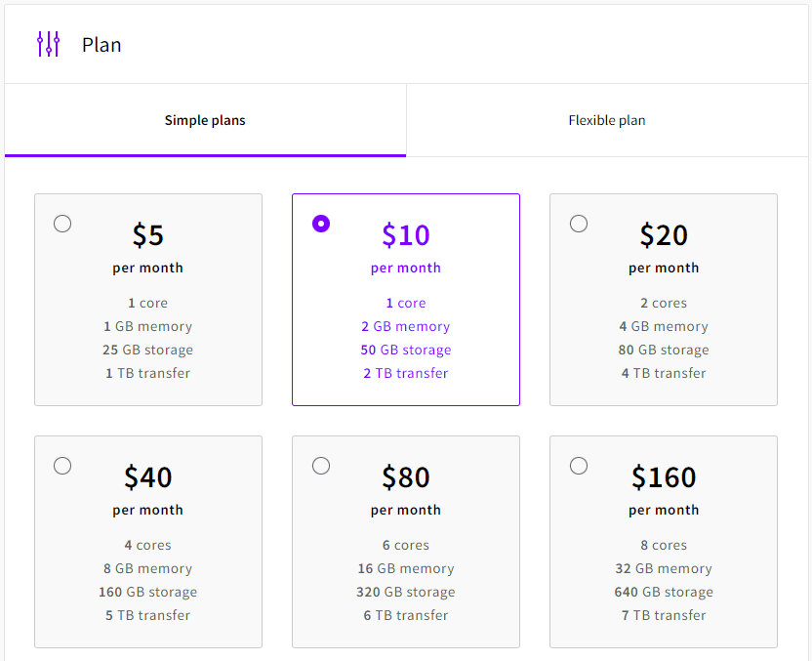The width and height of the screenshot is (812, 661).
Task: Choose the $5 per month plan card
Action: [147, 300]
